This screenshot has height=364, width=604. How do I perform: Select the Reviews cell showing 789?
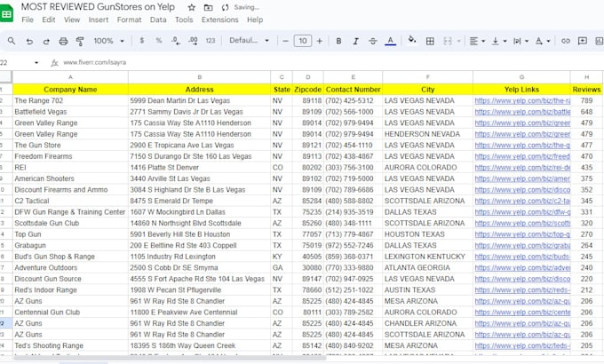point(586,100)
